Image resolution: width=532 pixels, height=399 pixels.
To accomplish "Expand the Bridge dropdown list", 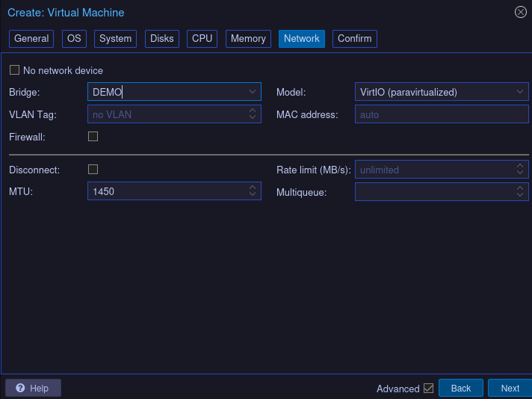I will coord(253,92).
